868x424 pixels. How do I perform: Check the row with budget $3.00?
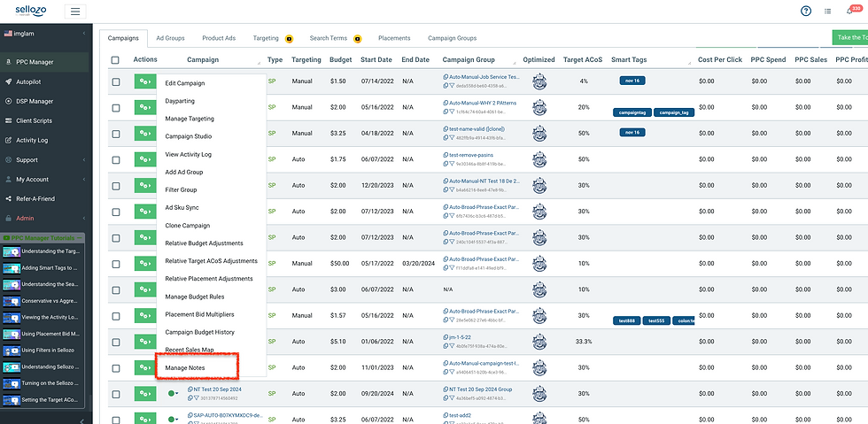(x=116, y=290)
